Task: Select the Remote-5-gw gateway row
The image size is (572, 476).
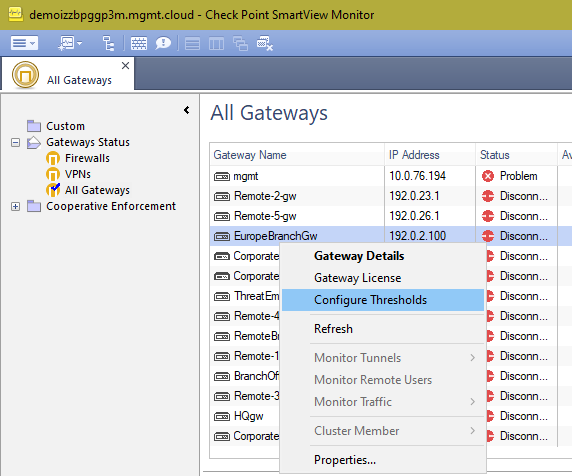Action: click(297, 216)
